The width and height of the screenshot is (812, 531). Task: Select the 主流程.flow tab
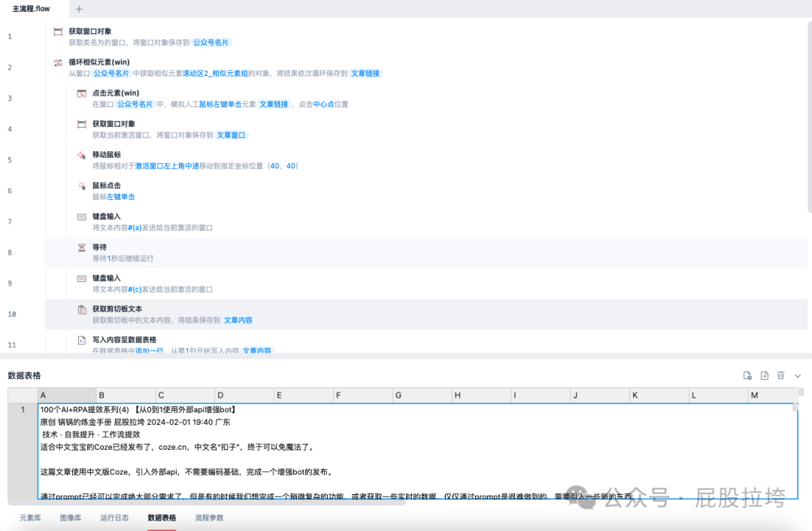31,9
